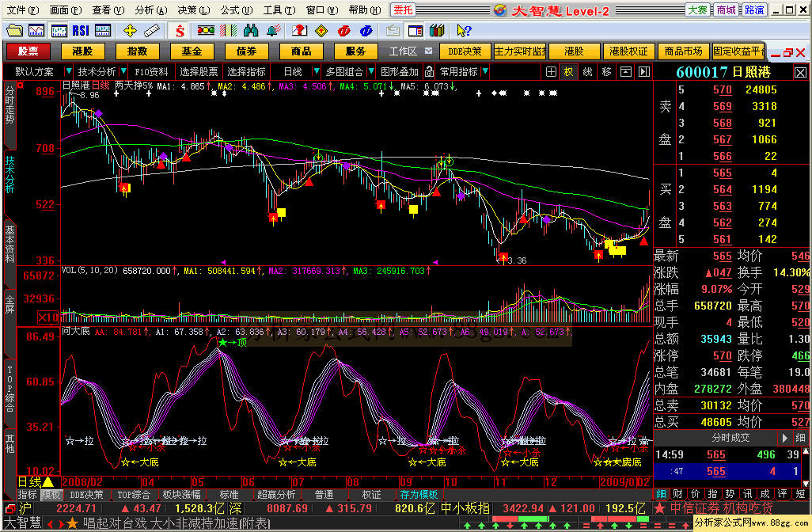Open the binoculars search icon
812x532 pixels.
(x=251, y=31)
